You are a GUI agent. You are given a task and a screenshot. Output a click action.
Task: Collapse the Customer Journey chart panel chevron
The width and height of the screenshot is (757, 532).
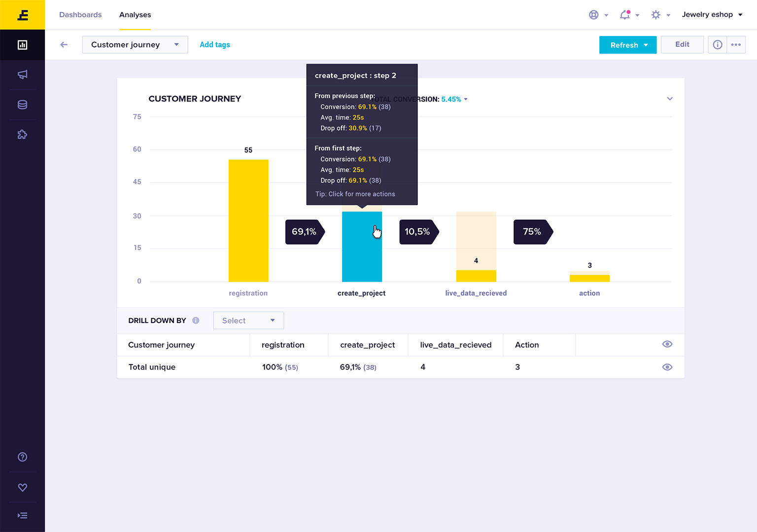pos(670,99)
